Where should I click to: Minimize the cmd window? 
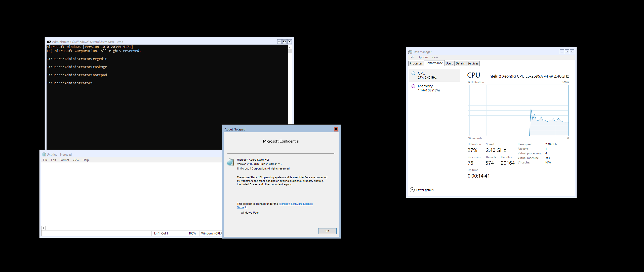(x=279, y=42)
